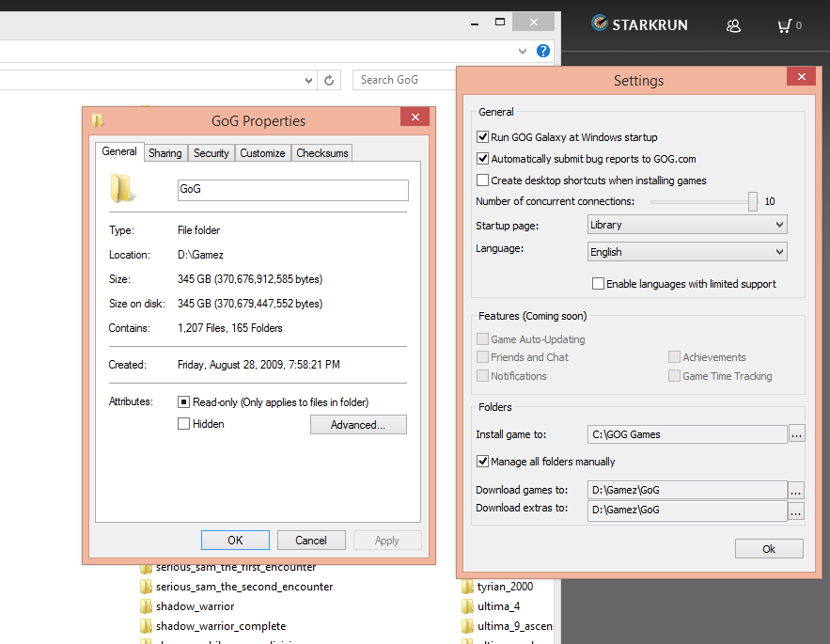Open the Customize tab
The image size is (830, 644).
[x=262, y=153]
